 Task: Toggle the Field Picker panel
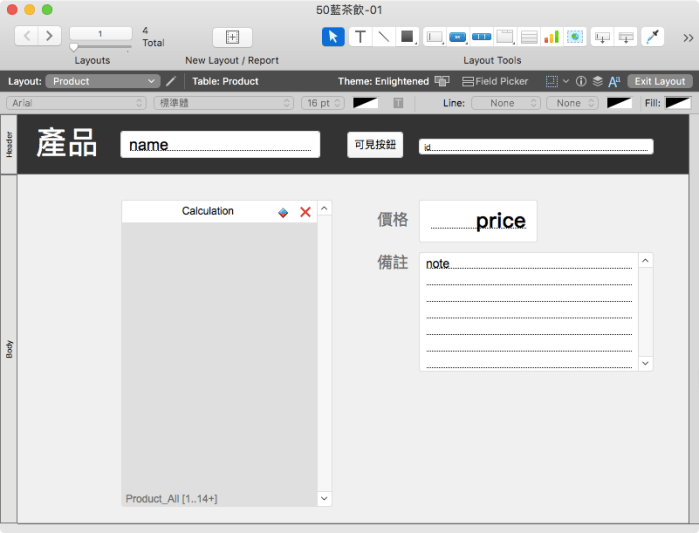495,81
